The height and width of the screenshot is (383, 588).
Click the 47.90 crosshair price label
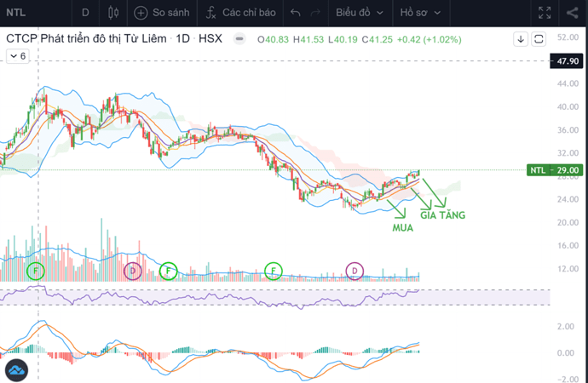(566, 61)
